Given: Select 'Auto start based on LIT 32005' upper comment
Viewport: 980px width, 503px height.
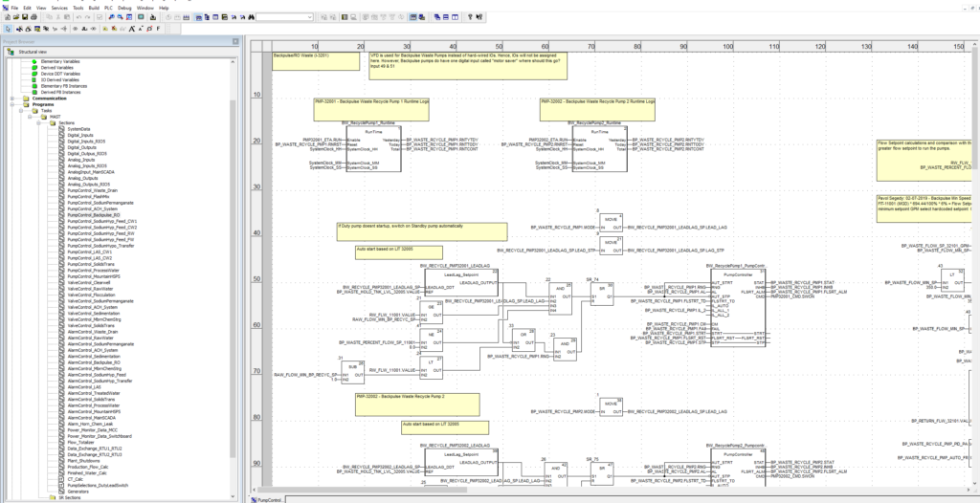Looking at the screenshot, I should pos(399,252).
